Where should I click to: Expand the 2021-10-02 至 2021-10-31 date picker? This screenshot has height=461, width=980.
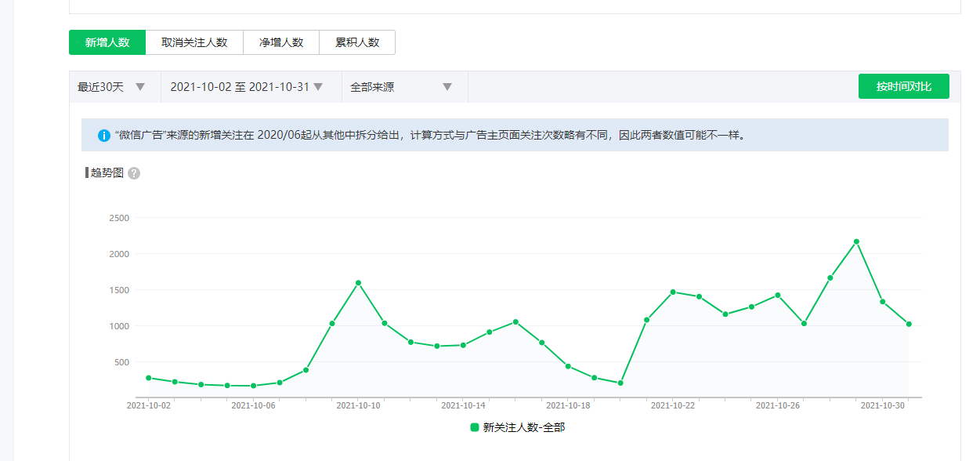click(247, 87)
